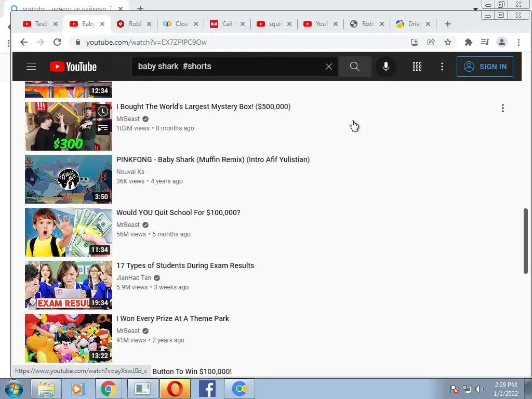Click the install app icon in the address bar
This screenshot has width=532, height=399.
pyautogui.click(x=414, y=42)
